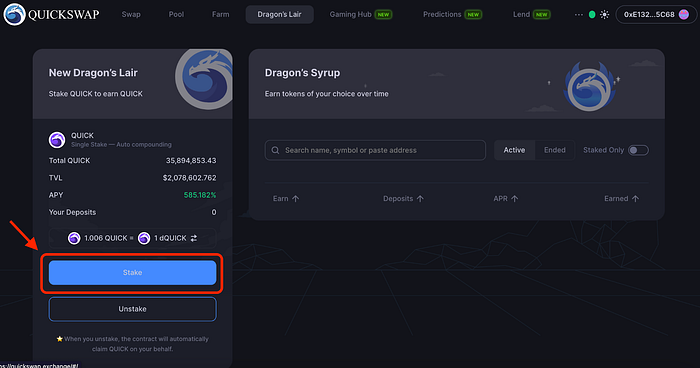Swap the QUICK to dQUICK rate direction
The width and height of the screenshot is (700, 368).
coord(194,238)
